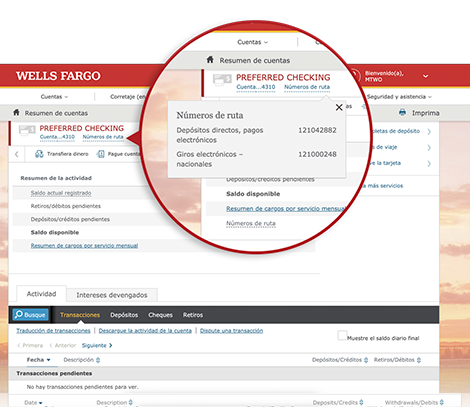Go to Siguiente page of transactions

pyautogui.click(x=97, y=345)
